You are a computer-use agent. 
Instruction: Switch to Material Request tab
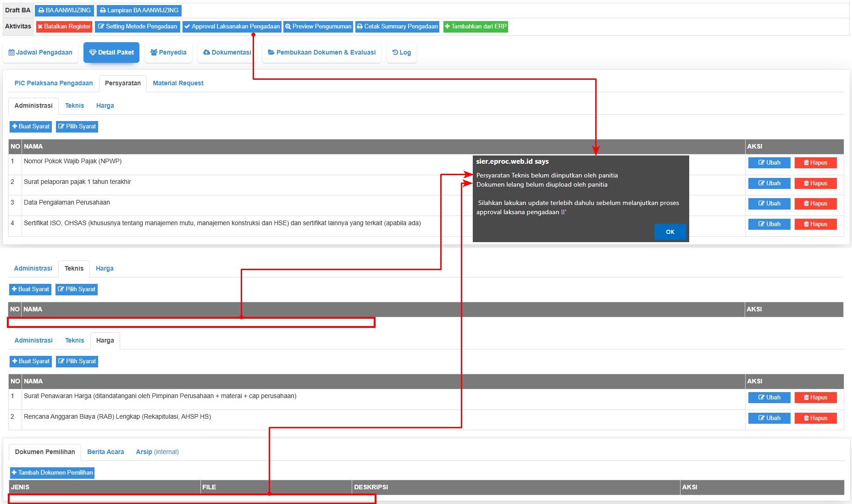point(178,83)
